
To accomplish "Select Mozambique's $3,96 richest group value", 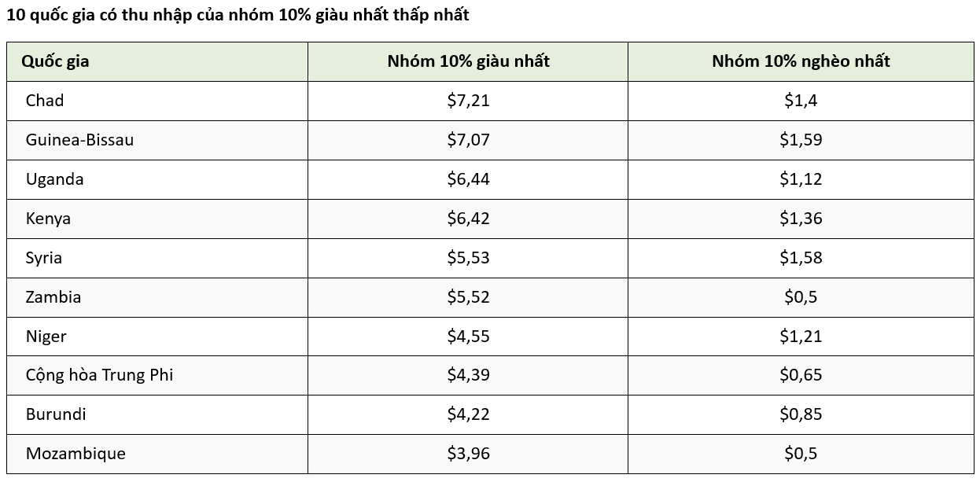I will [468, 454].
